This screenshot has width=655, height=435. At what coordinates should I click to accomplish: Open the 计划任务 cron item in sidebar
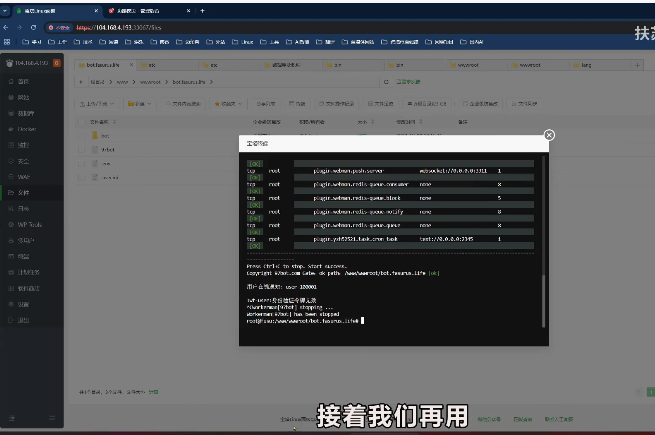point(28,272)
